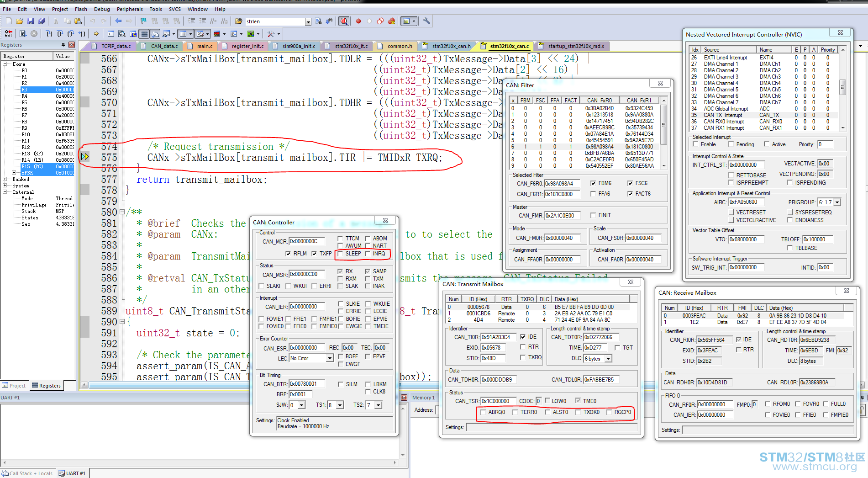Click the Step Out icon

click(71, 33)
